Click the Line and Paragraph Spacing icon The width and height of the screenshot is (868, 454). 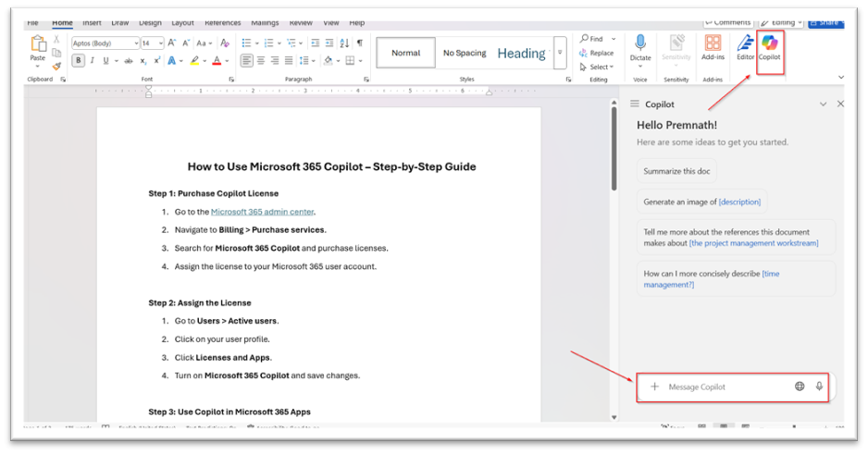coord(304,61)
